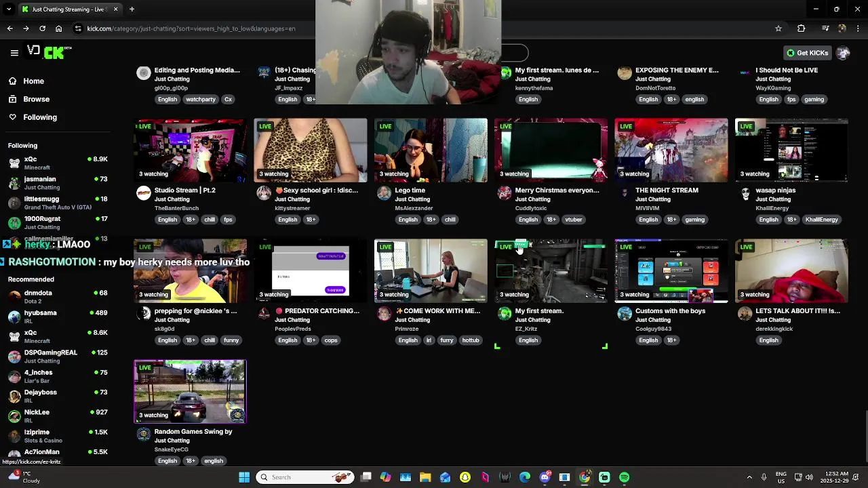Open the Following section

32,117
